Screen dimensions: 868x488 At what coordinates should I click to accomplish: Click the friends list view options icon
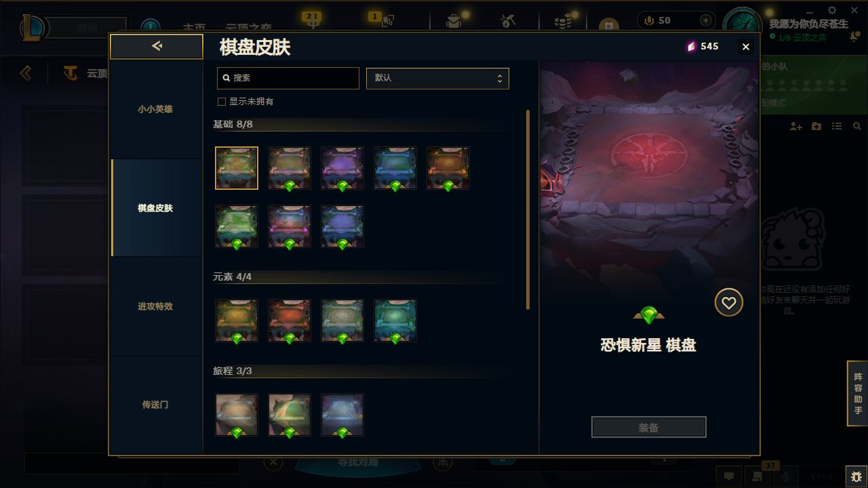(x=837, y=127)
